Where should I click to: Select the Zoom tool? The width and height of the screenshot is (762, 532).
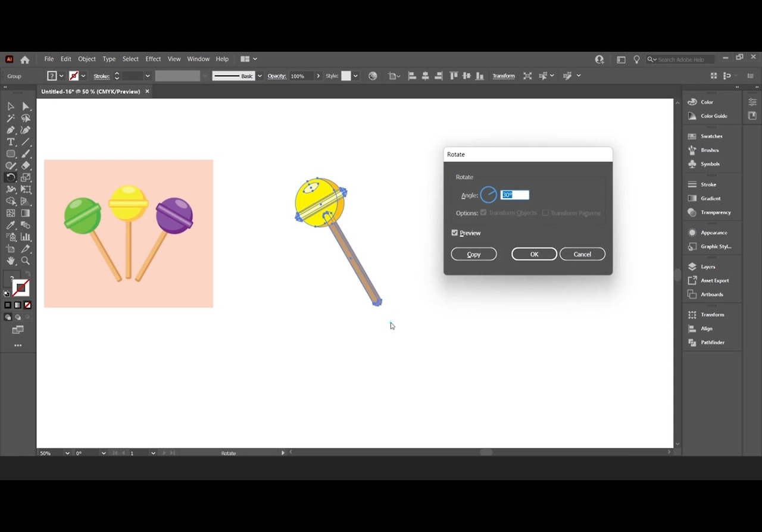click(26, 261)
